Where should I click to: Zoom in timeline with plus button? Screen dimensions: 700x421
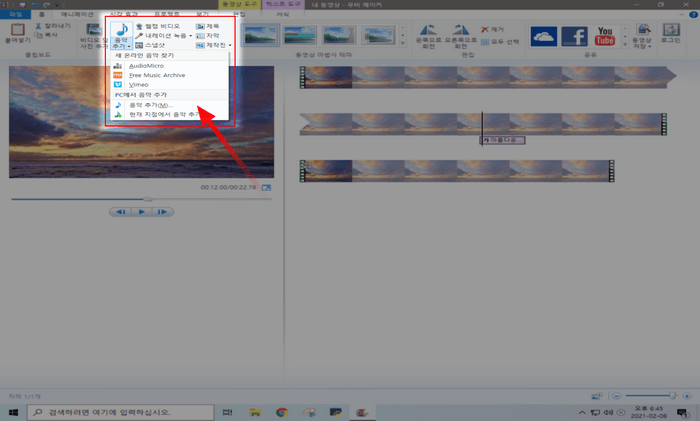pos(687,396)
